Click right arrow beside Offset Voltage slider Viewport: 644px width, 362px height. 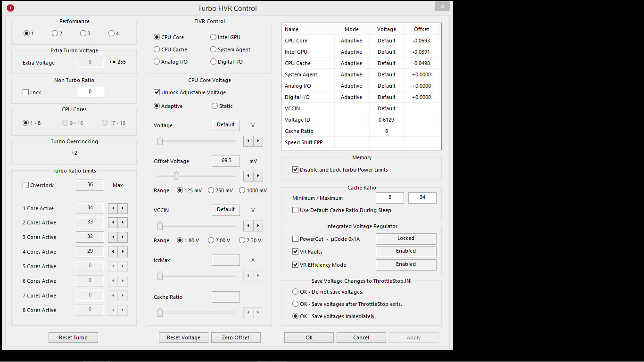tap(258, 176)
